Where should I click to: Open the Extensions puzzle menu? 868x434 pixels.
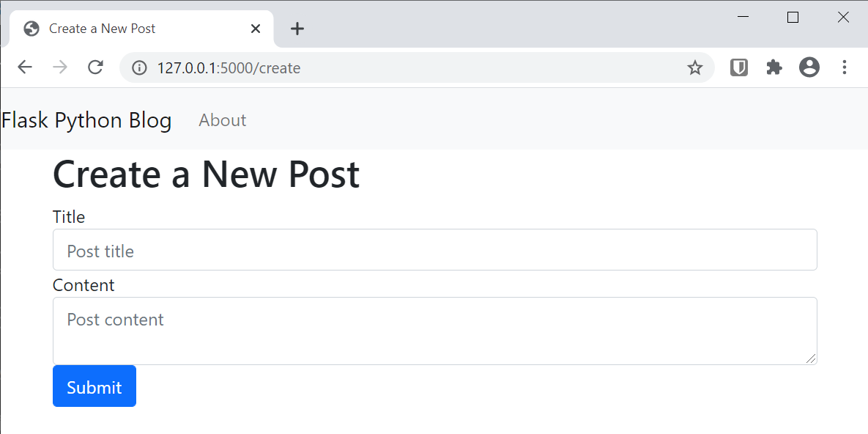(x=774, y=67)
